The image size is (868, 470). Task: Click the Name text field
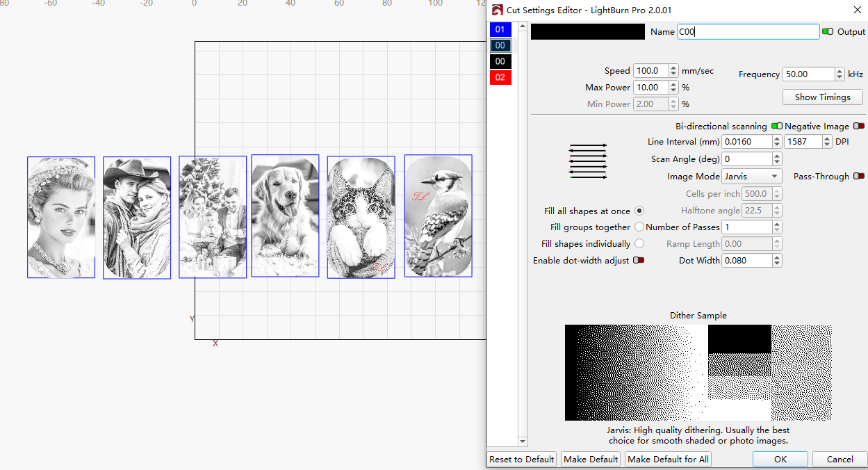point(748,32)
